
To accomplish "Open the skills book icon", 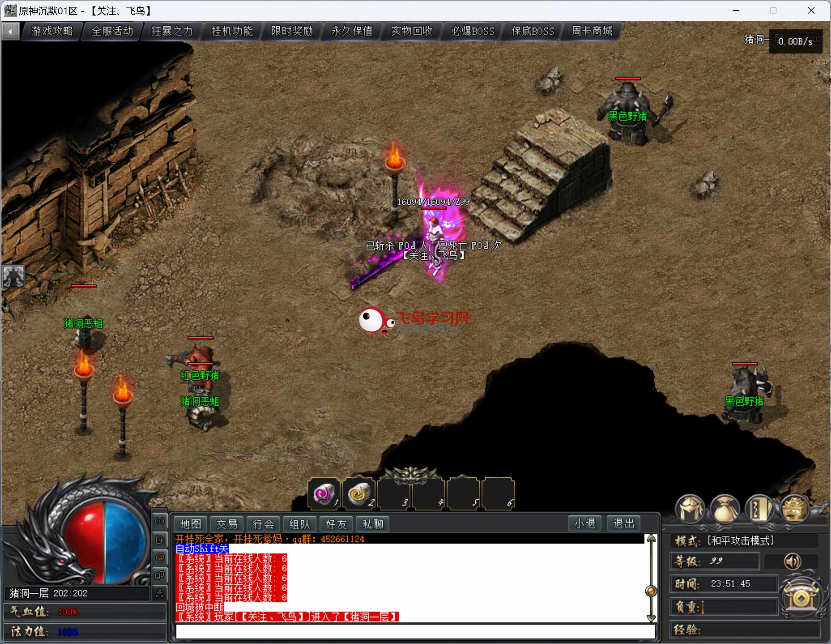I will pyautogui.click(x=759, y=509).
